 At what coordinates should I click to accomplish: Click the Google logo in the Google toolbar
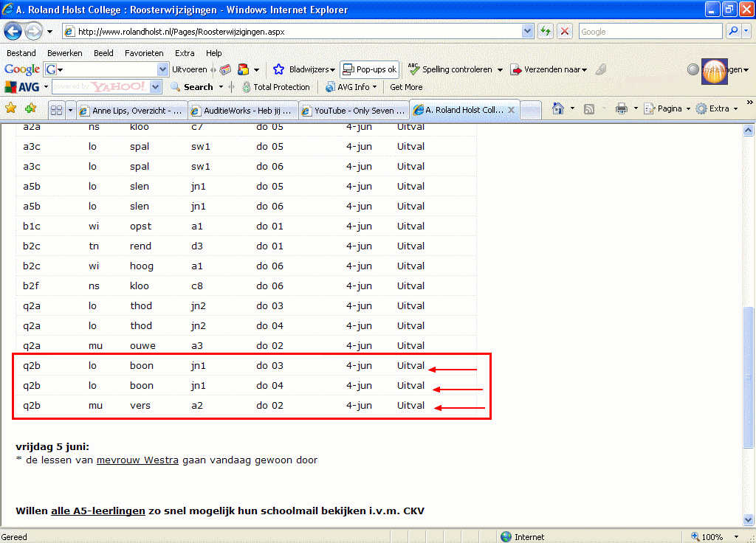[x=22, y=69]
